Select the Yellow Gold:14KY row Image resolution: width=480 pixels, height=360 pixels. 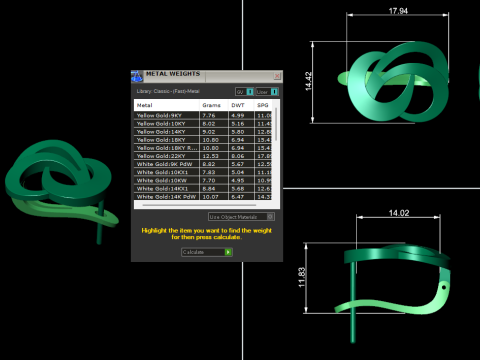[203, 132]
